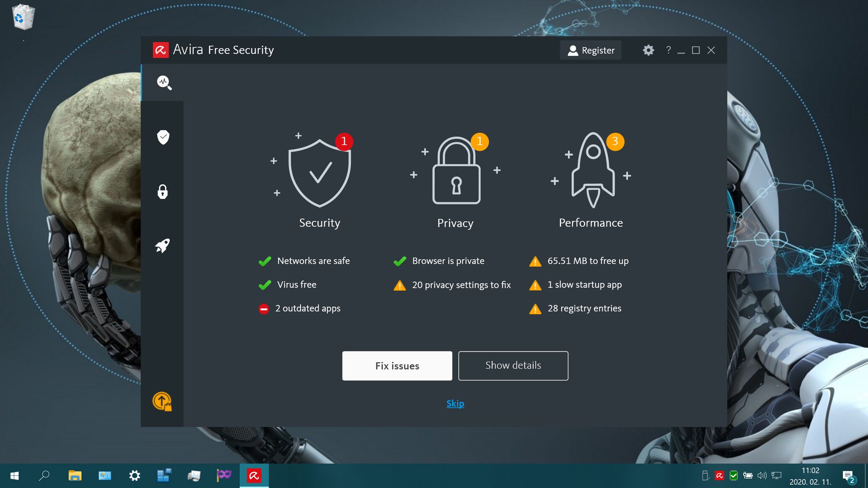This screenshot has height=488, width=868.
Task: Click the orange upgrade icon in sidebar
Action: click(162, 401)
